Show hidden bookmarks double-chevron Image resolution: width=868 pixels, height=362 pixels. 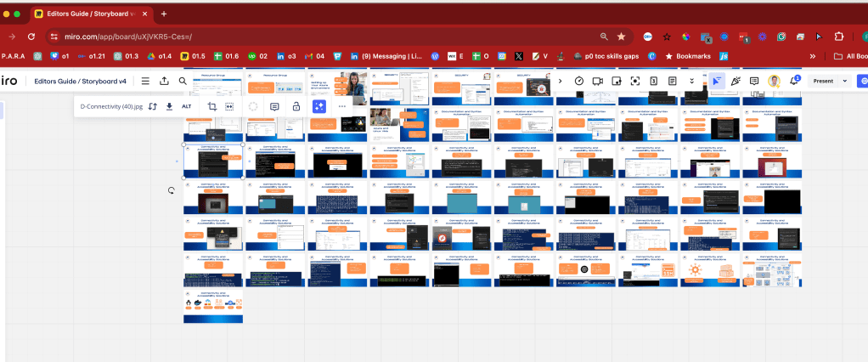(813, 56)
